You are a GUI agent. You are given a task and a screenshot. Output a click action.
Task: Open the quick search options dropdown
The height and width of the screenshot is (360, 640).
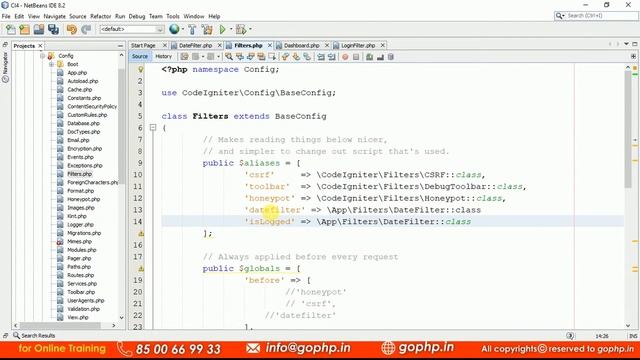(x=560, y=16)
